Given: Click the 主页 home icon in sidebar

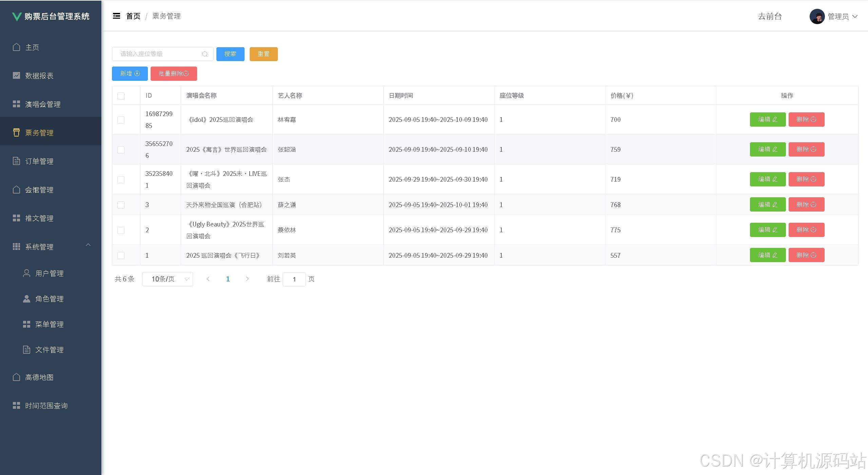Looking at the screenshot, I should click(x=16, y=47).
